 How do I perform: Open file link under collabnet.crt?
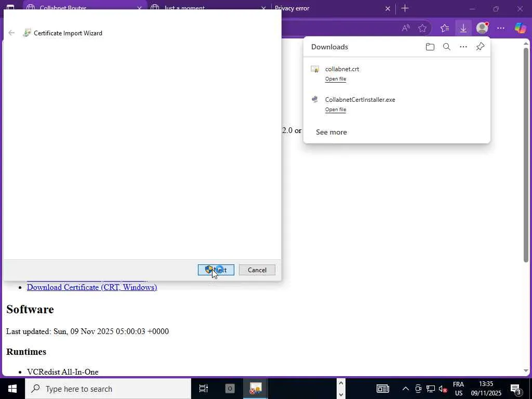tap(336, 79)
